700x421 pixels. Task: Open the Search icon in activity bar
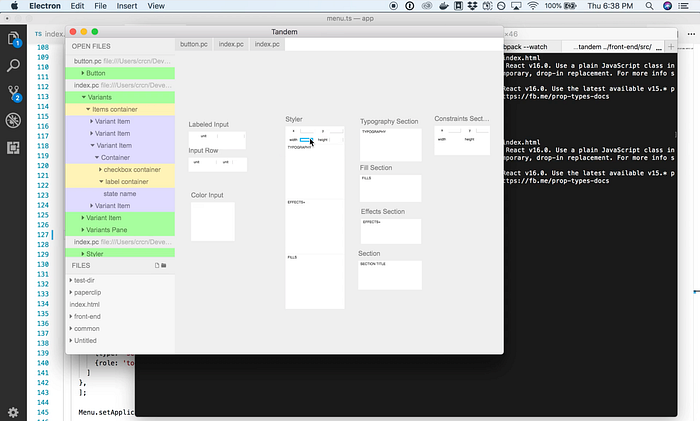(x=13, y=66)
